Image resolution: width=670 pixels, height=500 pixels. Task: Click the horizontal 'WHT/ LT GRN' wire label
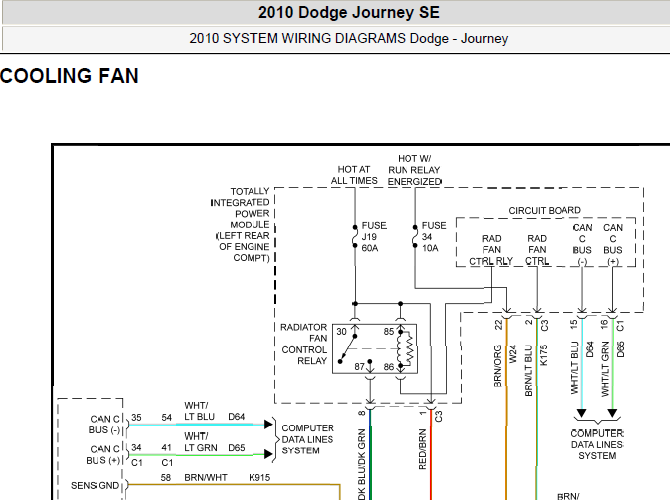click(201, 441)
